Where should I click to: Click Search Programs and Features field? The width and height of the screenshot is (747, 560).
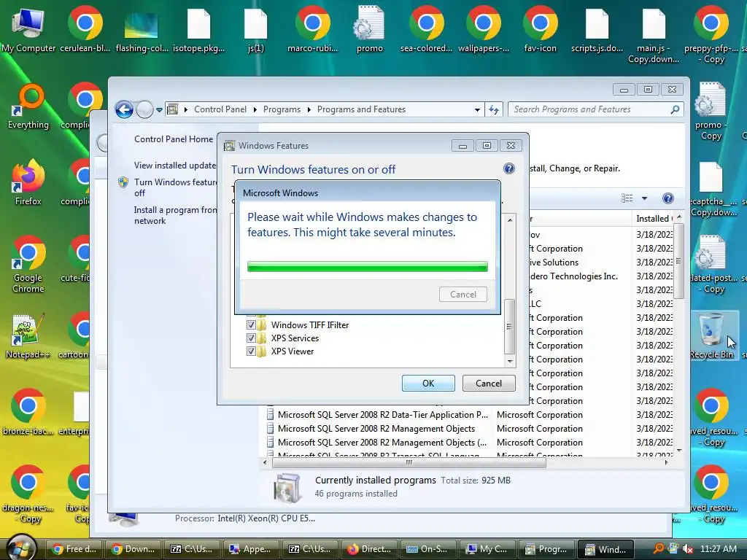pyautogui.click(x=595, y=109)
